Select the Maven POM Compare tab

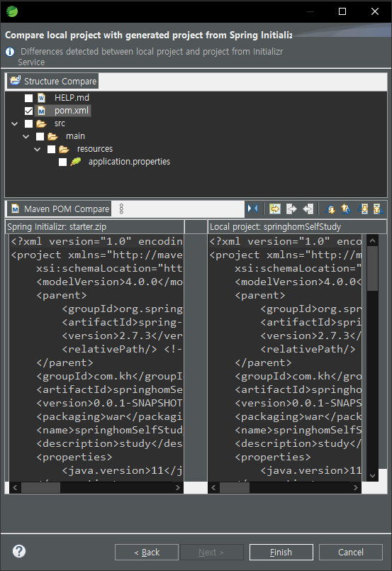[x=60, y=209]
